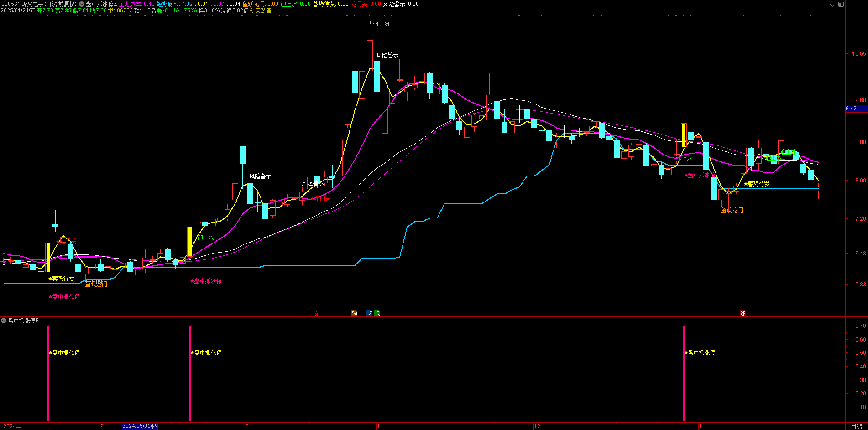
Task: Click the 流通6.02亿 value
Action: point(235,10)
